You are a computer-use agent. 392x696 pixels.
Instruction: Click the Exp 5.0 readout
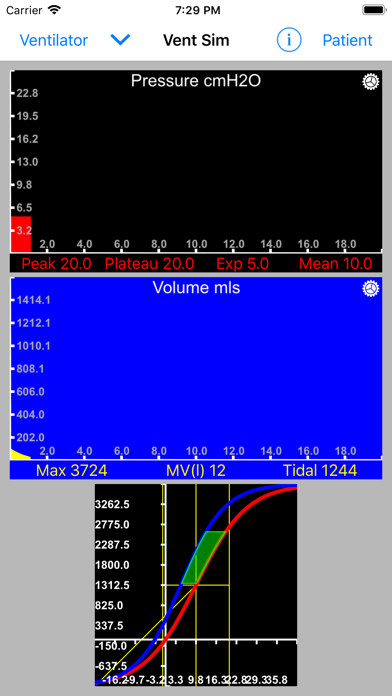[242, 264]
